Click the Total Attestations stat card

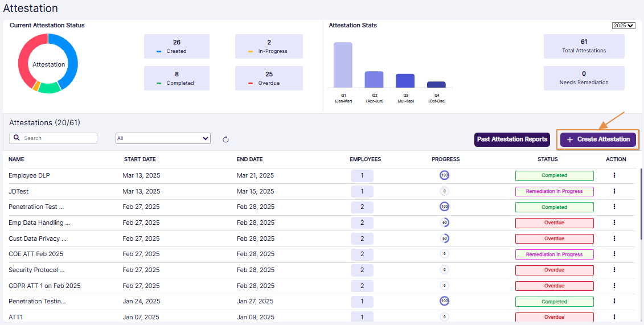point(584,46)
